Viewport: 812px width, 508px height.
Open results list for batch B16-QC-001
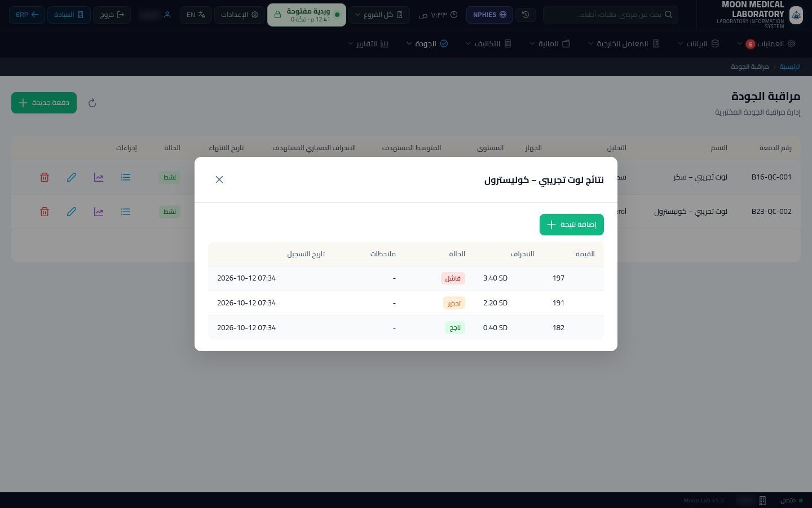(126, 177)
